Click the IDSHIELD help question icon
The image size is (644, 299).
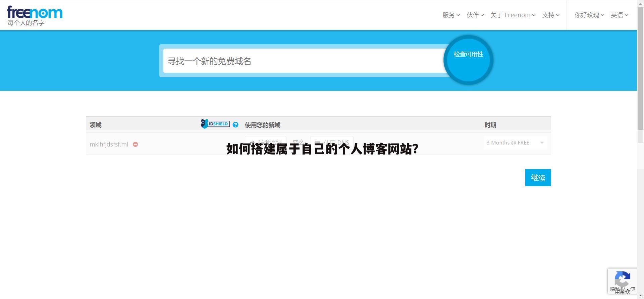(x=235, y=125)
